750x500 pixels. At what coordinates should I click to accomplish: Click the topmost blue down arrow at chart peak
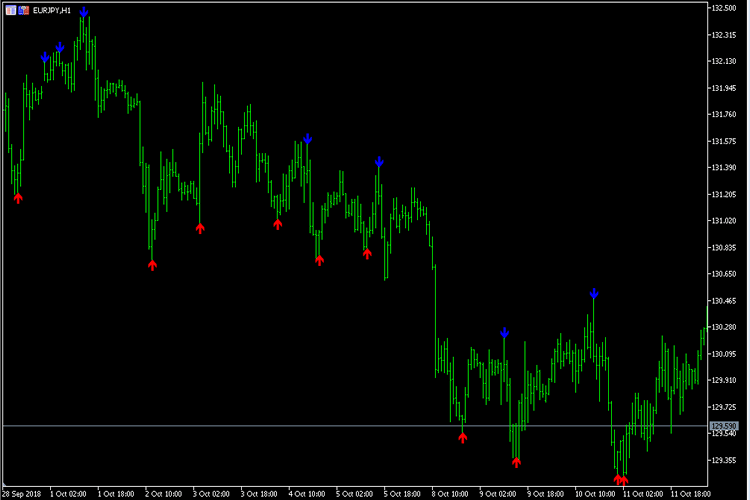[x=84, y=12]
